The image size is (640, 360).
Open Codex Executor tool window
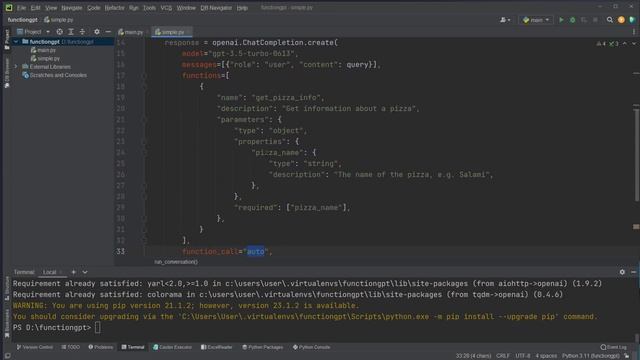pos(172,347)
